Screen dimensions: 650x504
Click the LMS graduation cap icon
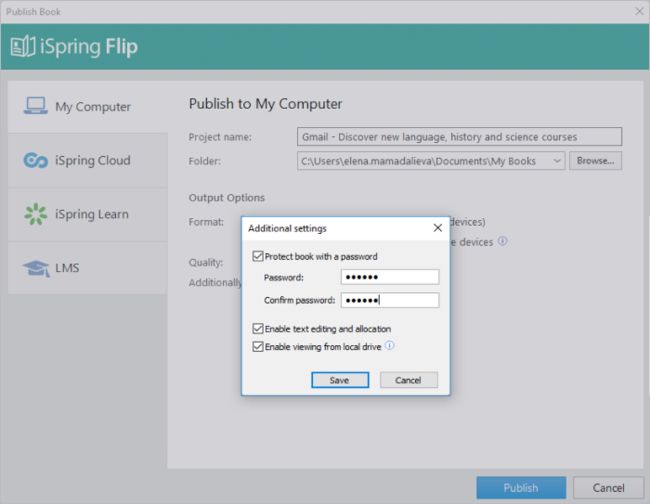(36, 268)
